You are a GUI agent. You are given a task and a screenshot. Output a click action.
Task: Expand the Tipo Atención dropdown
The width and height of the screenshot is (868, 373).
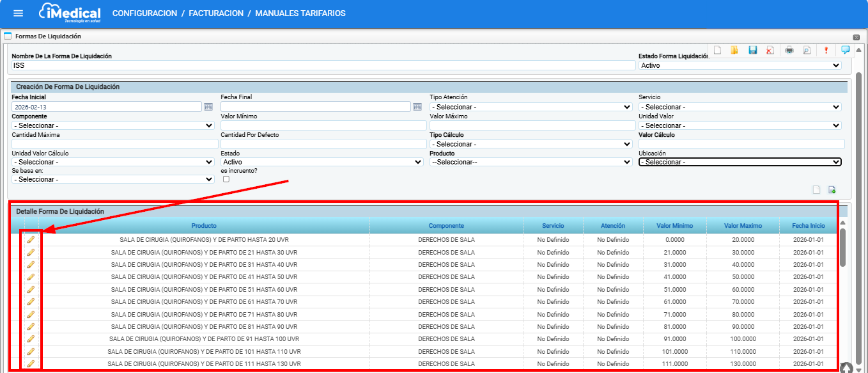(531, 107)
